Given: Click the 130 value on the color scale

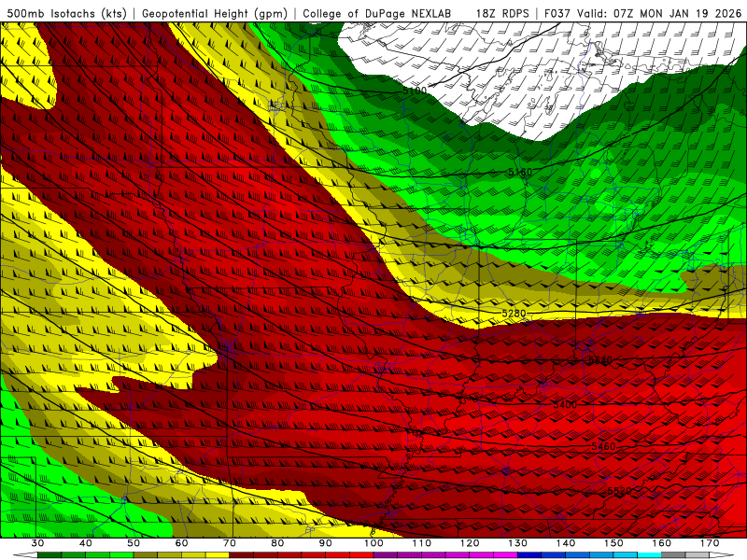Looking at the screenshot, I should click(518, 543).
